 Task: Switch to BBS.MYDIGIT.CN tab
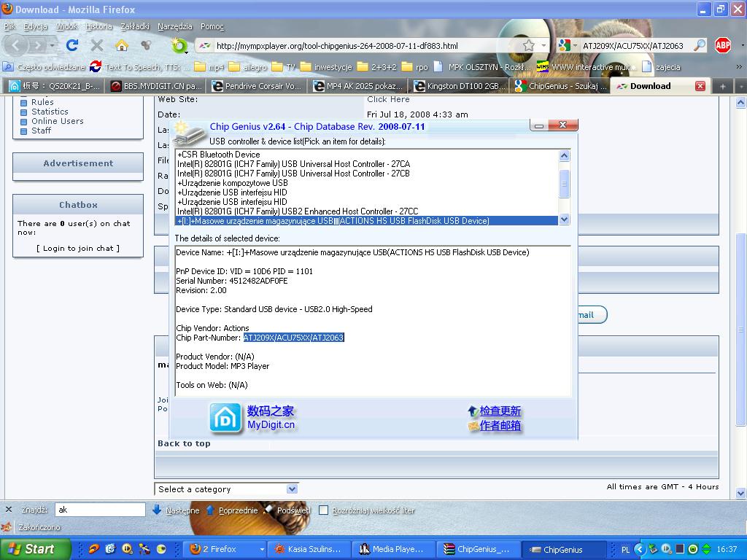pos(156,86)
